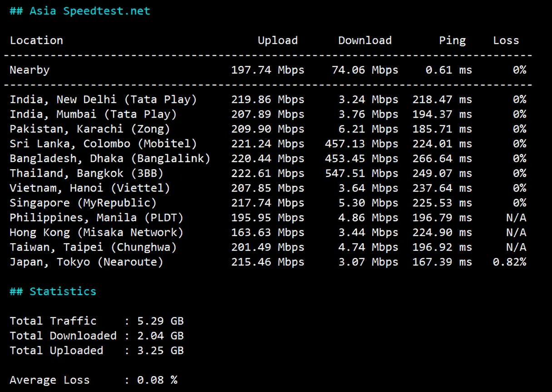Click Tokyo upload 215.46 Mbps
Image resolution: width=552 pixels, height=392 pixels.
pyautogui.click(x=268, y=262)
